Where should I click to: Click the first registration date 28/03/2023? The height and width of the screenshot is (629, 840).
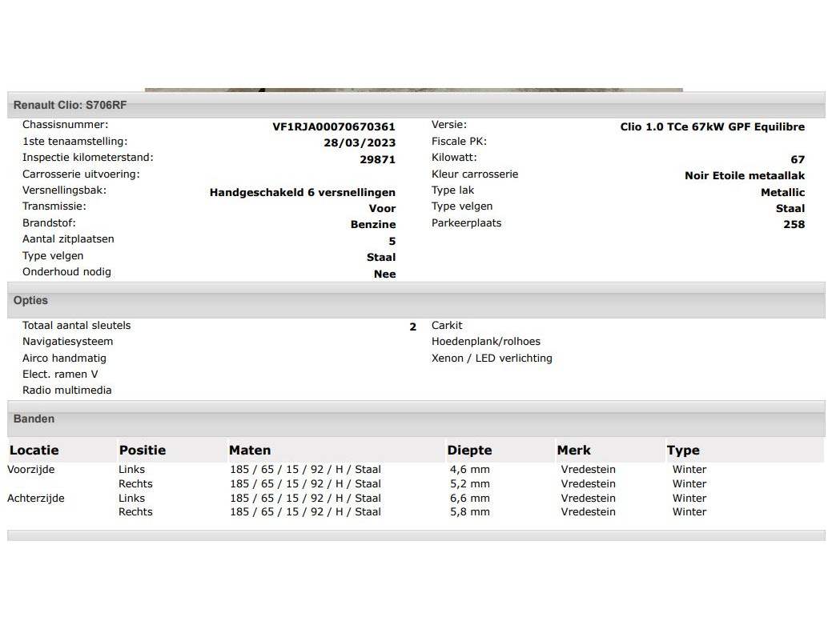point(360,143)
